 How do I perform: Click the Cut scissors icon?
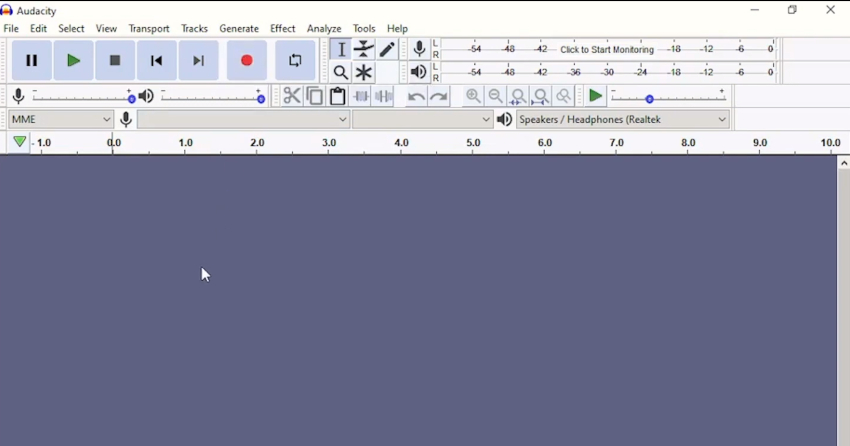[x=292, y=96]
